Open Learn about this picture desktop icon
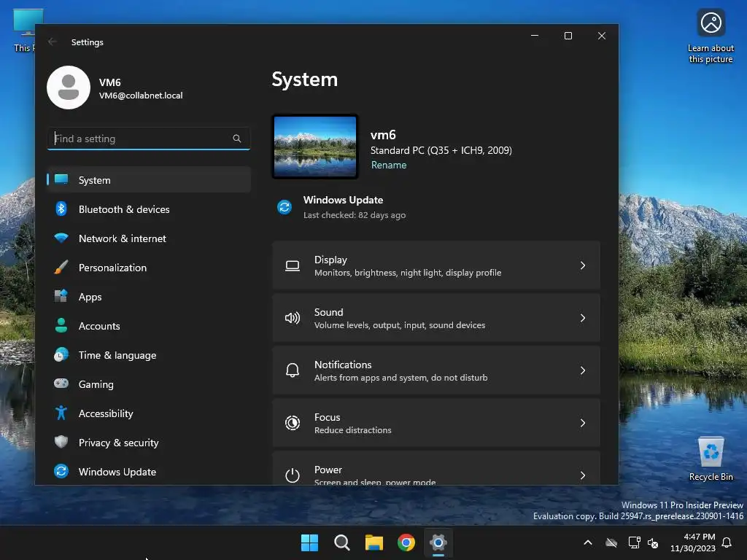The height and width of the screenshot is (560, 747). click(711, 36)
